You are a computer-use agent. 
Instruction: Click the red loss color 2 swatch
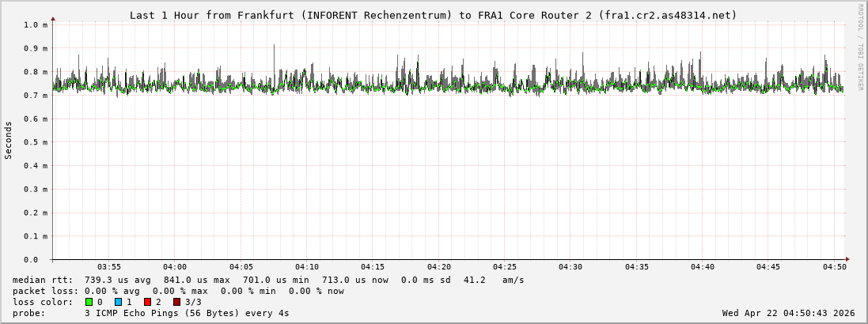[x=147, y=302]
